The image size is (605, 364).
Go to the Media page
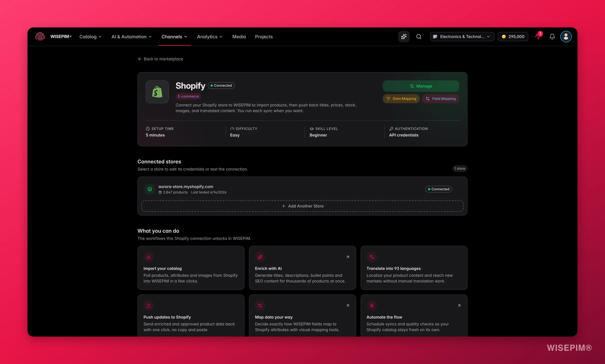point(239,37)
